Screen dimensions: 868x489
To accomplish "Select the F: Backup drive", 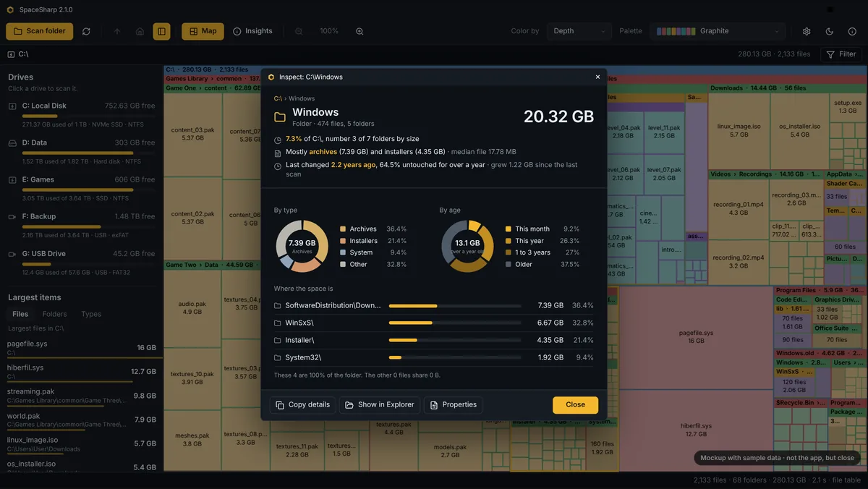I will [x=82, y=224].
